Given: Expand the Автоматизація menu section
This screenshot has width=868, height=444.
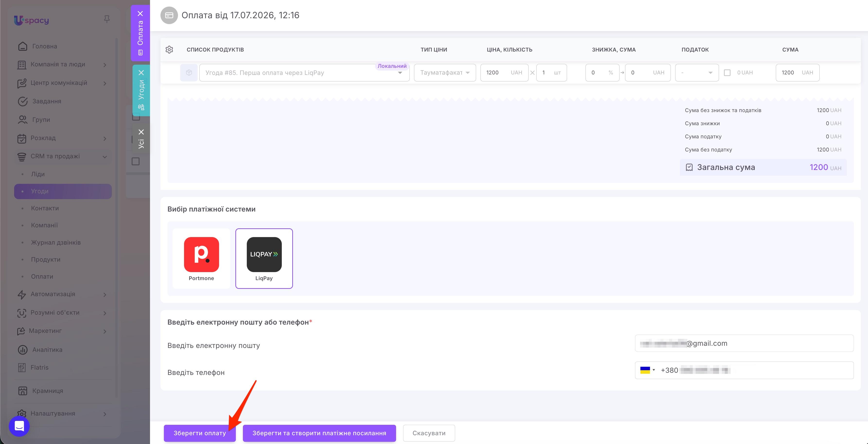Looking at the screenshot, I should tap(105, 294).
